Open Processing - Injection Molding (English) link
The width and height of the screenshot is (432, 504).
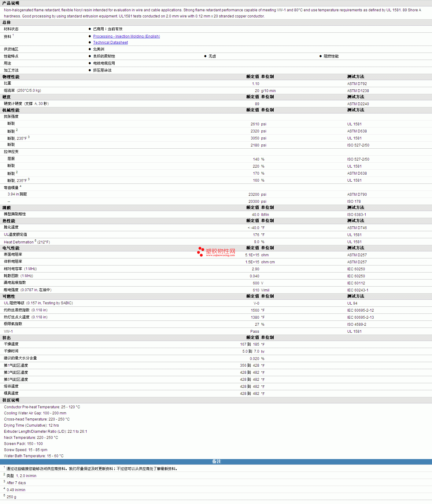pos(127,36)
